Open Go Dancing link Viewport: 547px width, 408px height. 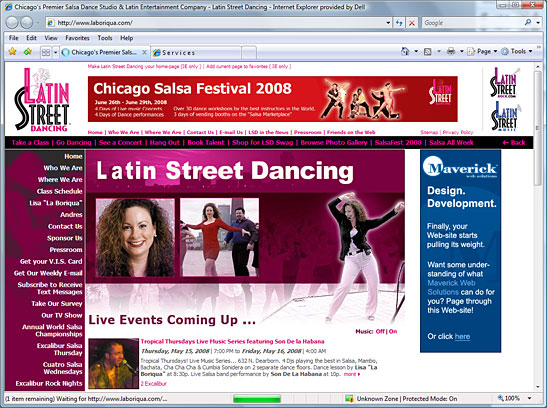pos(74,142)
